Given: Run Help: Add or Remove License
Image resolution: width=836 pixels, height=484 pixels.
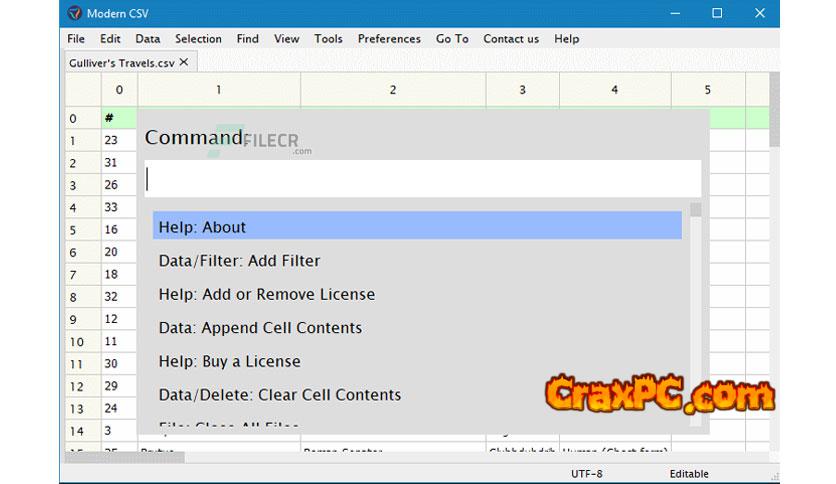Looking at the screenshot, I should (266, 294).
